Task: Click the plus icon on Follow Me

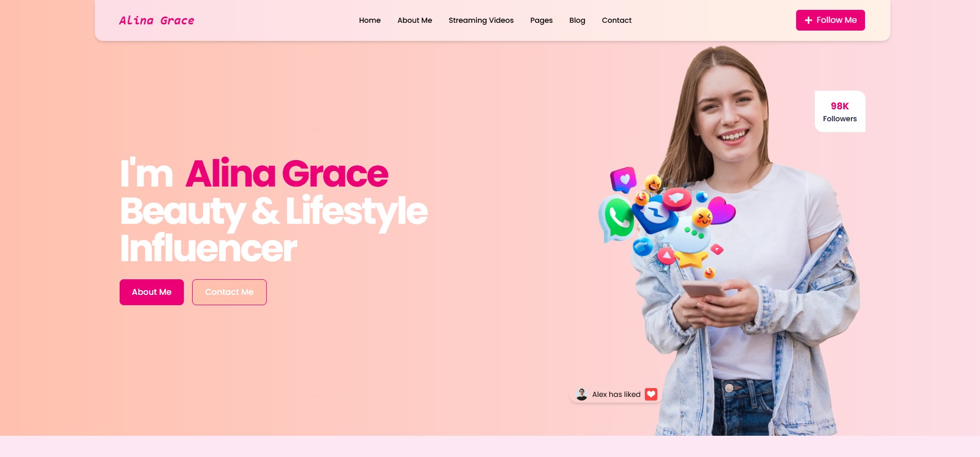Action: (x=808, y=20)
